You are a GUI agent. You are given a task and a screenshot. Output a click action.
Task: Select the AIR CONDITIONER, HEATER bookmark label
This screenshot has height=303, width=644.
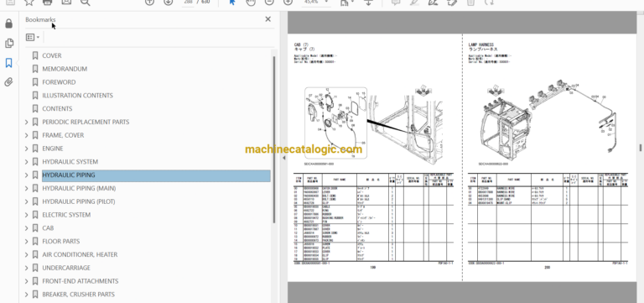[x=80, y=254]
